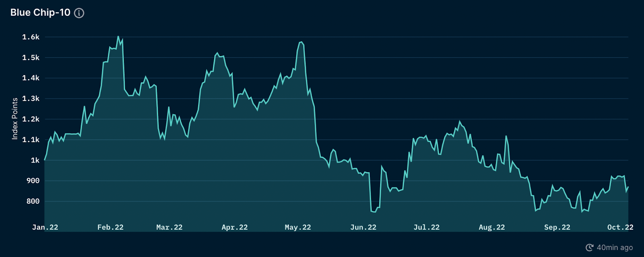Click the 1.3k y-axis label
Screen dimensions: 644x257
31,99
